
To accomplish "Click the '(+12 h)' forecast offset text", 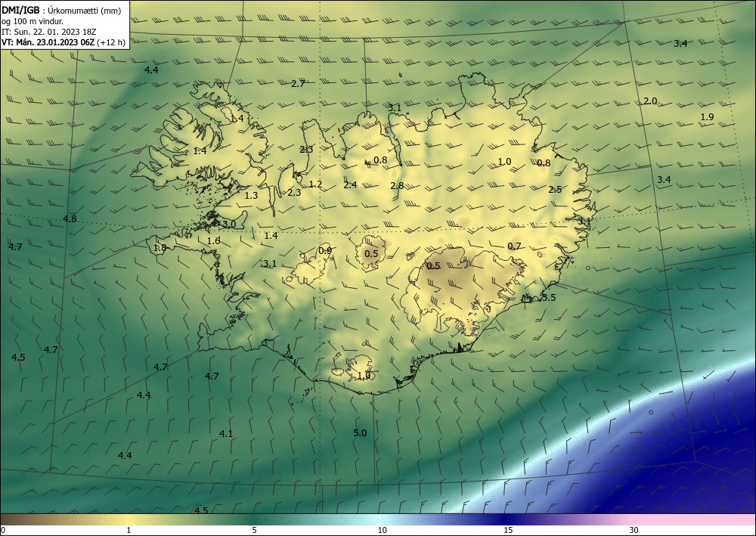I will [111, 42].
